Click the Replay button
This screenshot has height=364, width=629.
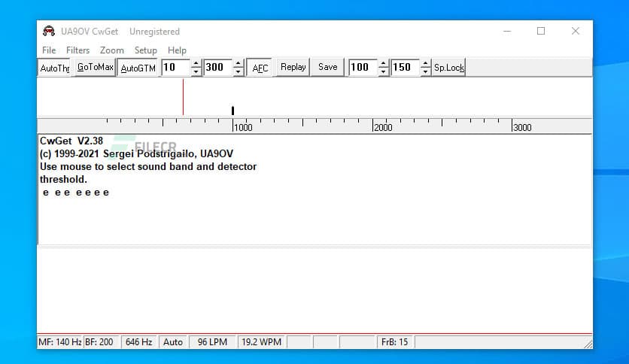point(293,67)
